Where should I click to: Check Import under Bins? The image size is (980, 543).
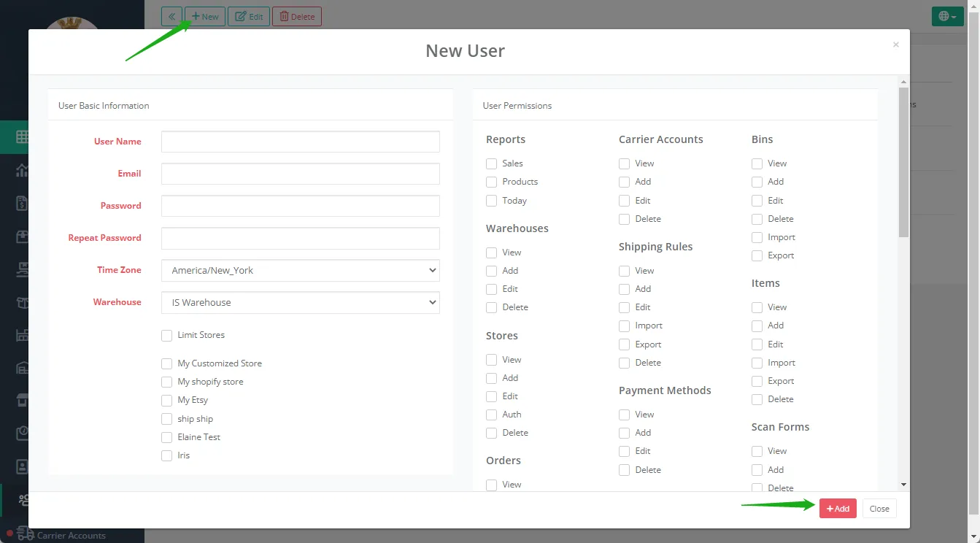coord(757,237)
